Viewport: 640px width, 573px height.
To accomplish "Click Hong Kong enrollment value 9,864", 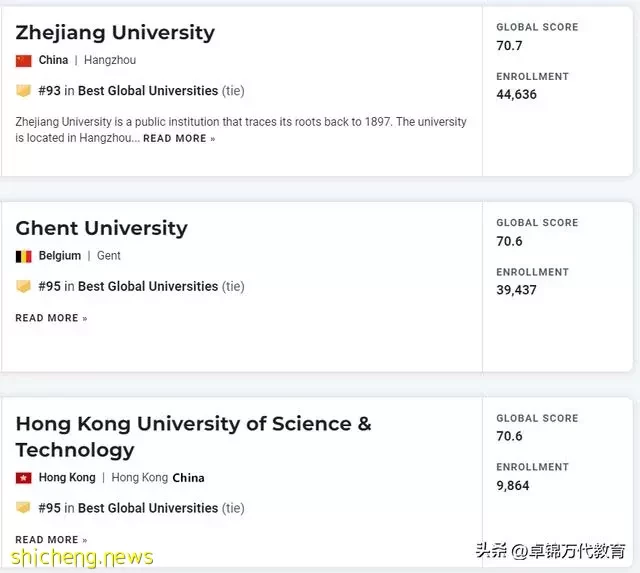I will click(x=512, y=486).
